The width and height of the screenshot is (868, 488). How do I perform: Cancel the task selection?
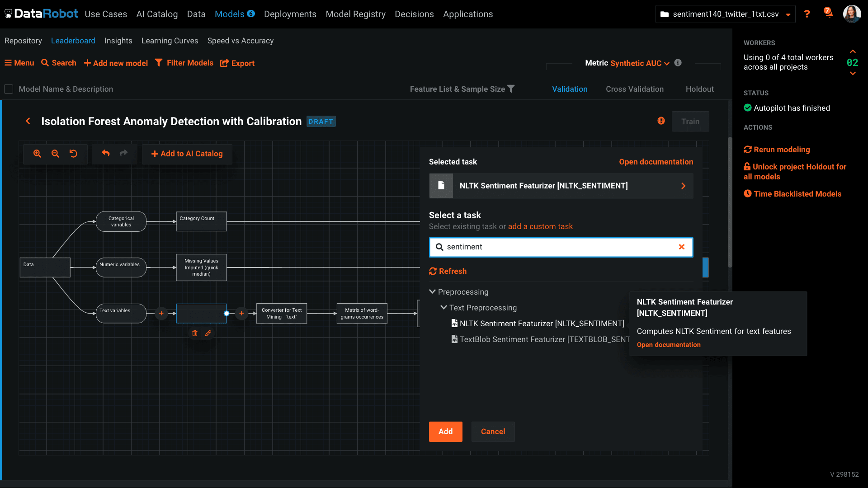coord(493,432)
